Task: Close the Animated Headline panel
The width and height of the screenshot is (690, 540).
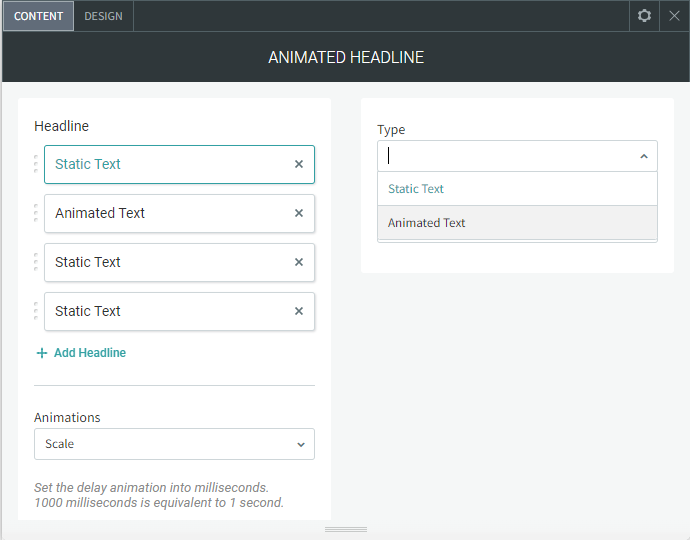Action: coord(674,16)
